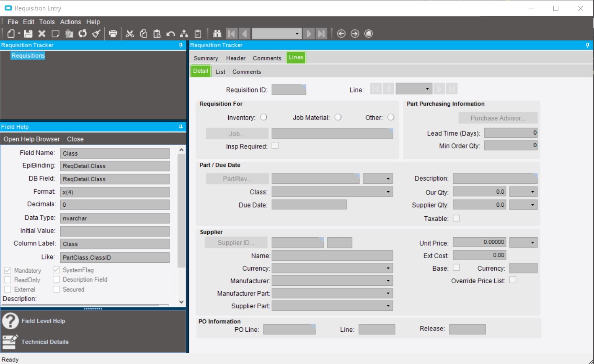Click the New document toolbar icon
Screen dimensions: 594x364
pos(11,34)
